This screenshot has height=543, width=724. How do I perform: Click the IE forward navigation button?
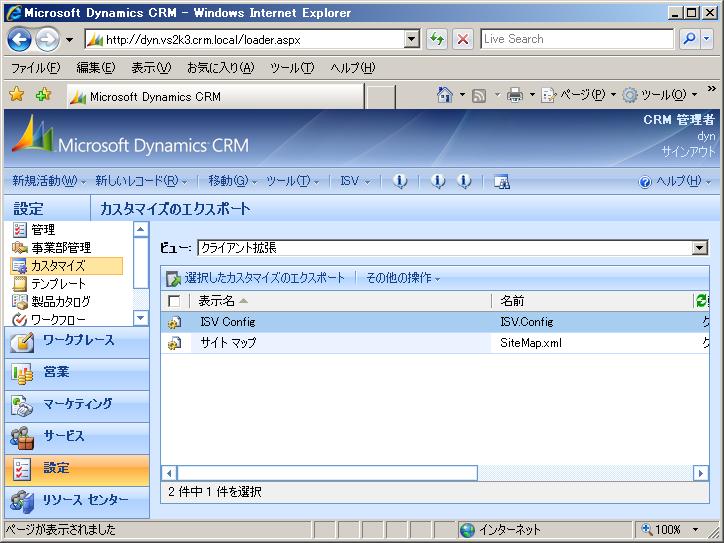(48, 40)
